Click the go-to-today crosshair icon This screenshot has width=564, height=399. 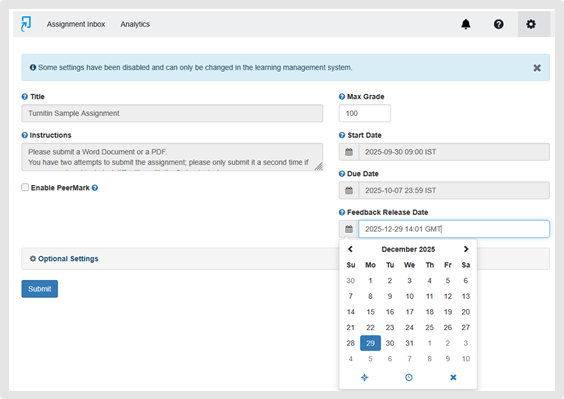click(x=364, y=377)
